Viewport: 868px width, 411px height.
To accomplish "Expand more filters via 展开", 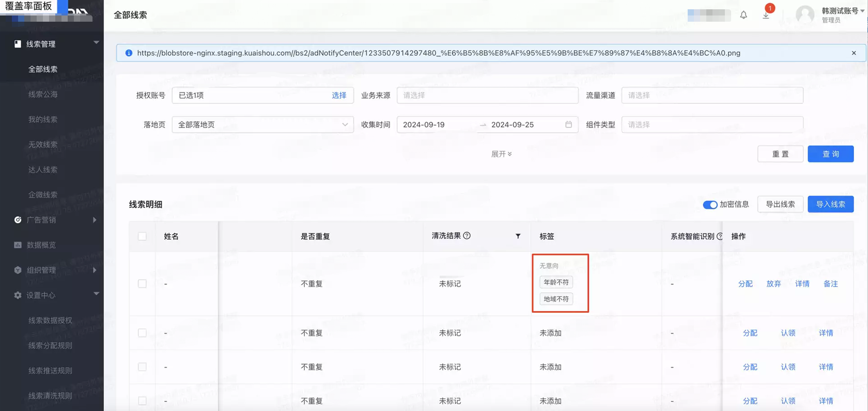I will [501, 154].
